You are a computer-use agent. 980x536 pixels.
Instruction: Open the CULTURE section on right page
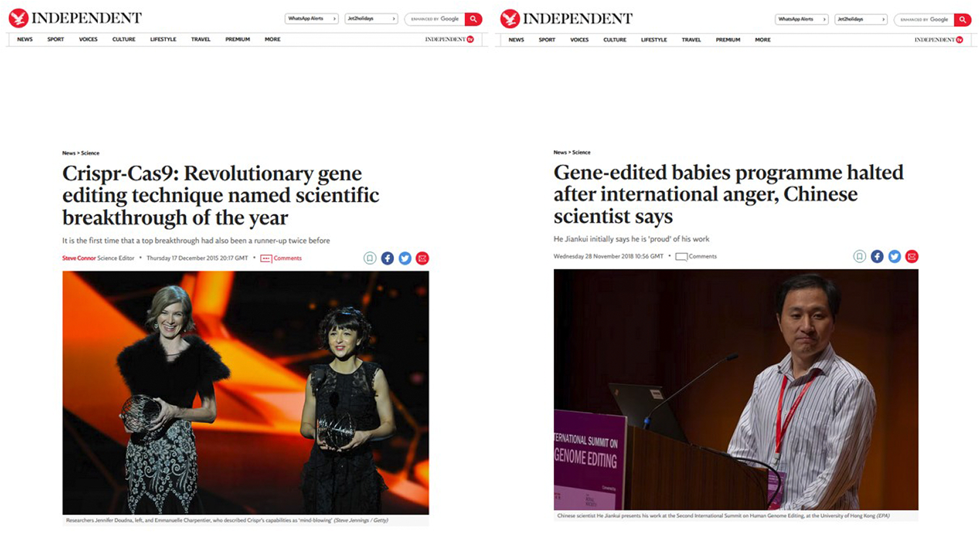click(615, 40)
